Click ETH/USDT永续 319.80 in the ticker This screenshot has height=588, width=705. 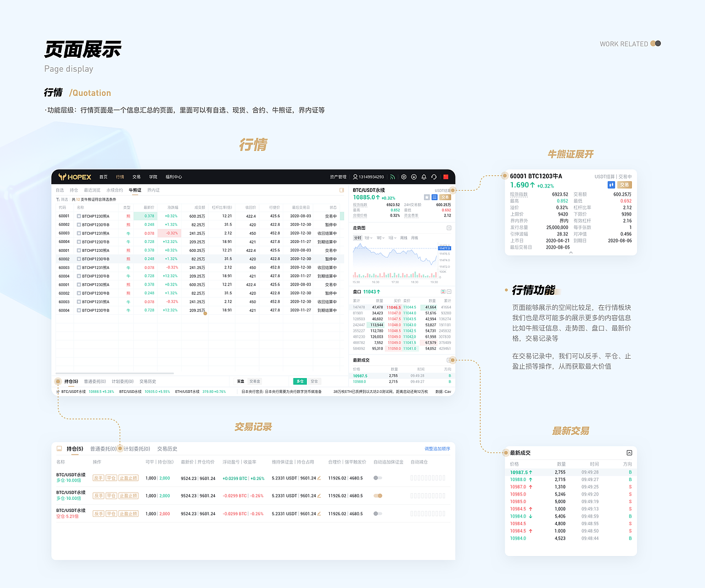[x=200, y=392]
